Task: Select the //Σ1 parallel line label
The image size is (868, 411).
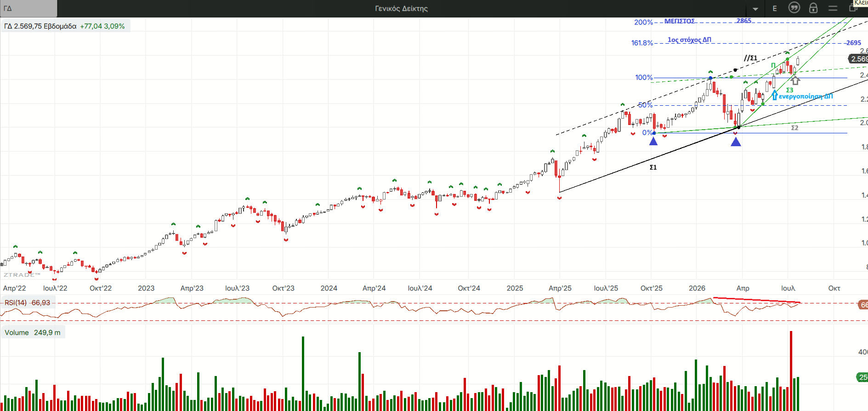Action: [x=750, y=58]
